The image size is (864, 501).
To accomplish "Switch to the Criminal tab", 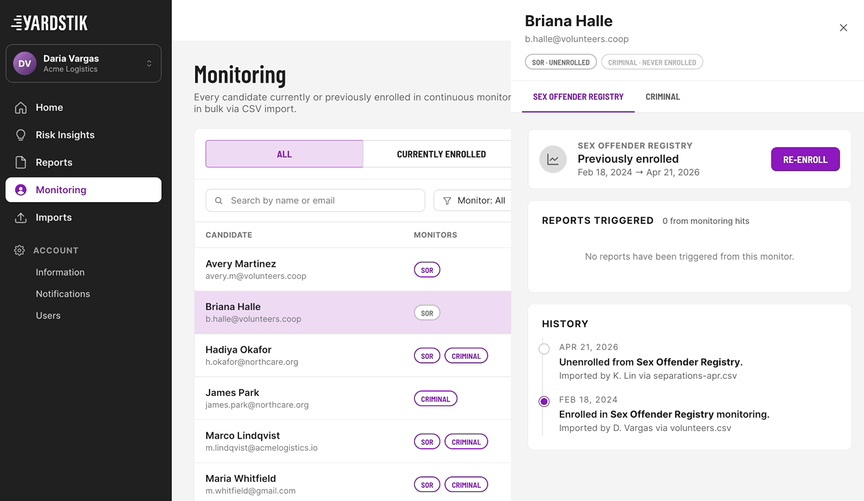I will coord(662,96).
